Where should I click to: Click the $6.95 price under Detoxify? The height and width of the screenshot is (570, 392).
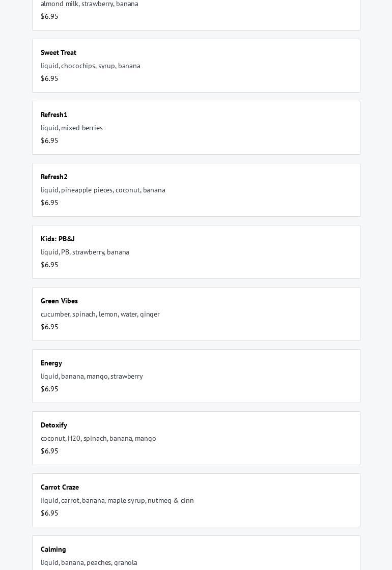[x=49, y=451]
